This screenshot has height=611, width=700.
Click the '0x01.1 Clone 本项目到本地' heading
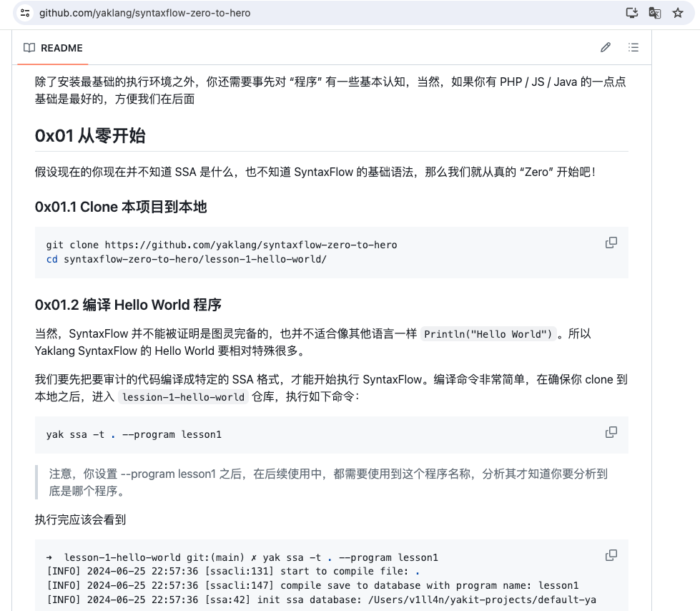(121, 207)
